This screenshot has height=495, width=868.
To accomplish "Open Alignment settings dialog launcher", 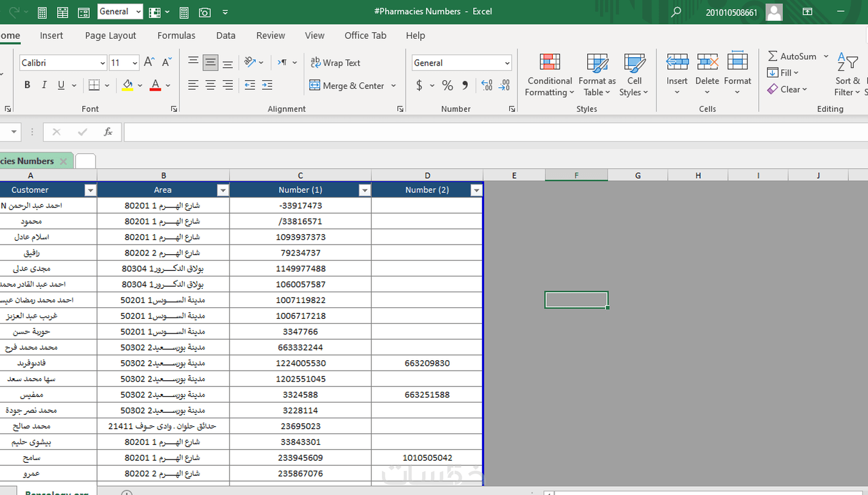I will (x=400, y=109).
